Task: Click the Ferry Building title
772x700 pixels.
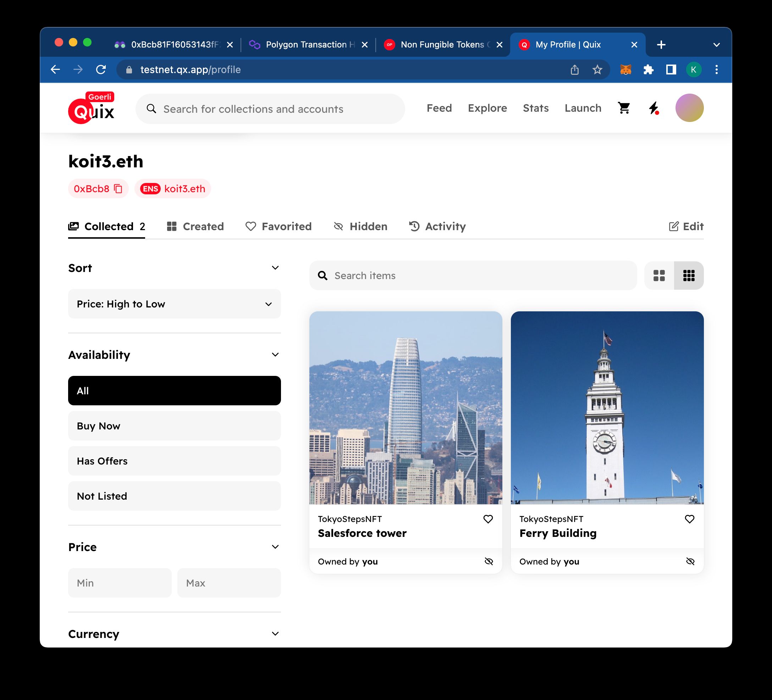Action: [558, 533]
